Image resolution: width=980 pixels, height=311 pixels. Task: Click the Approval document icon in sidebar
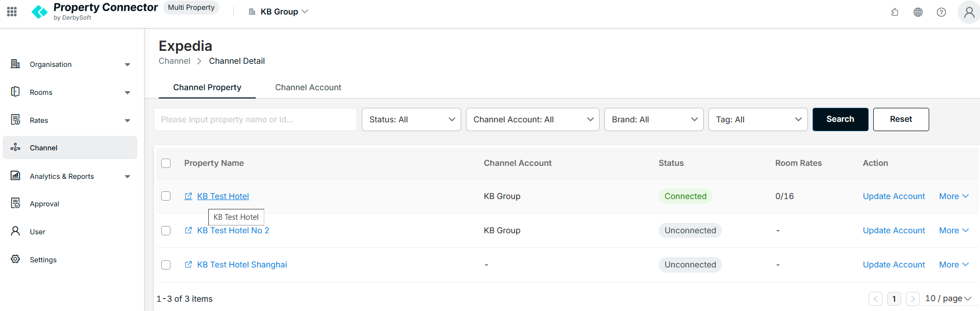point(16,203)
